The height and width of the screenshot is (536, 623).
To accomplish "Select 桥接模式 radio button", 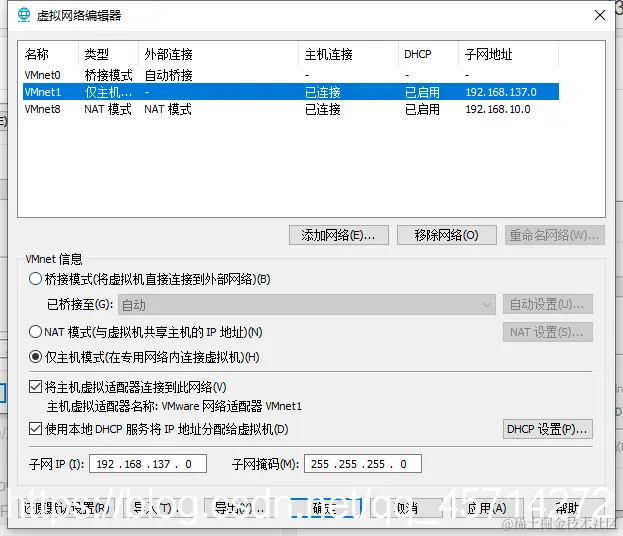I will tap(35, 279).
